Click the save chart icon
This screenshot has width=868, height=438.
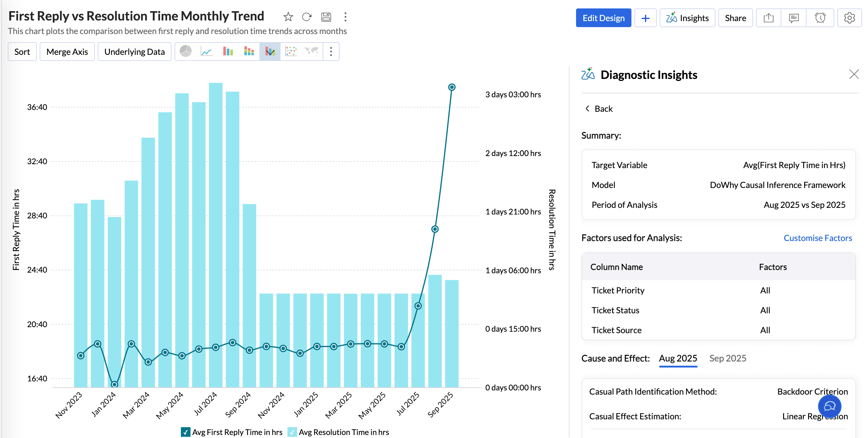tap(326, 17)
